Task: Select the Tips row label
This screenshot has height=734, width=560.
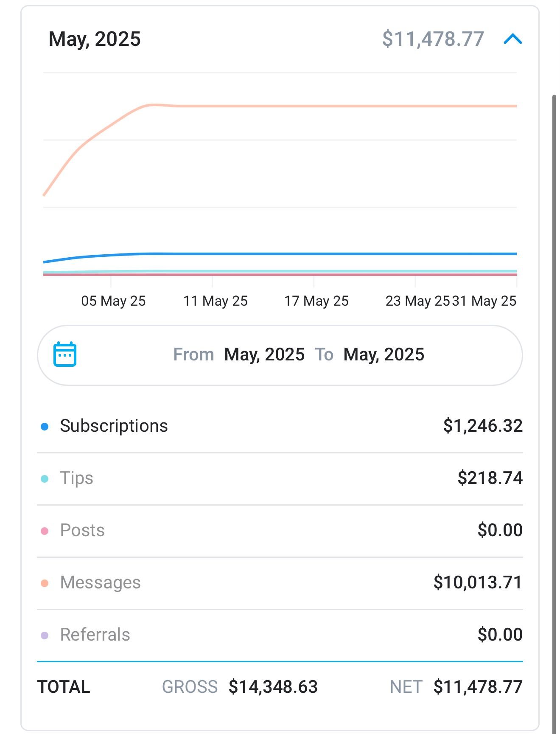Action: pyautogui.click(x=76, y=478)
